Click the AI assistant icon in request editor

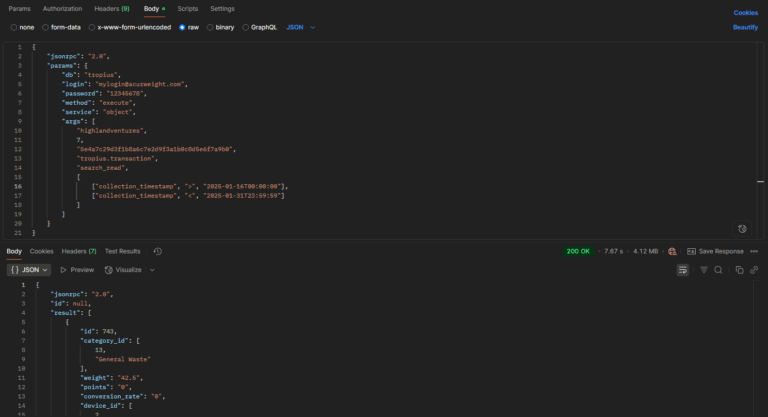coord(742,229)
